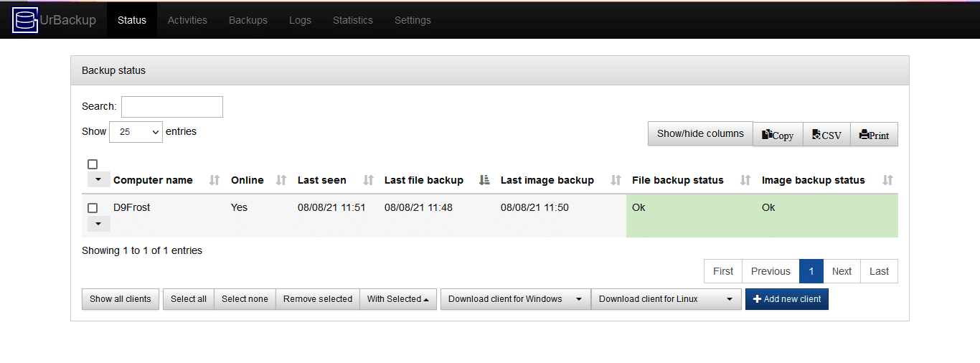
Task: Open Download client for Windows dropdown
Action: pyautogui.click(x=515, y=299)
